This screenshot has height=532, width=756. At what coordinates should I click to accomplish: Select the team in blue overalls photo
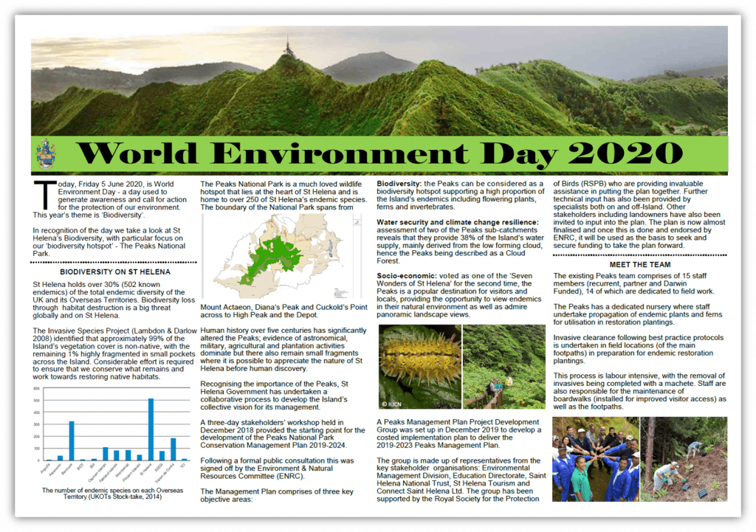596,459
